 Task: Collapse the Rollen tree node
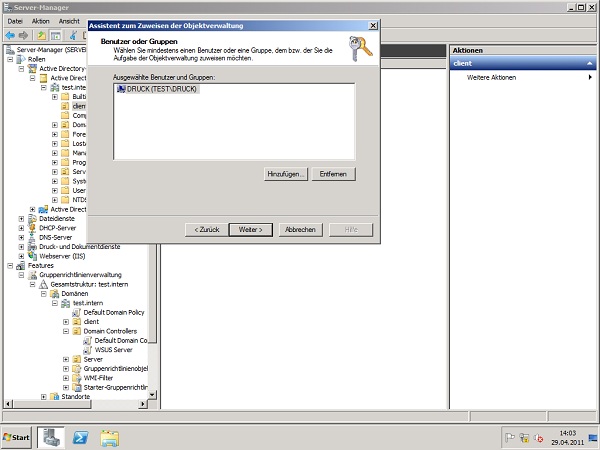10,59
